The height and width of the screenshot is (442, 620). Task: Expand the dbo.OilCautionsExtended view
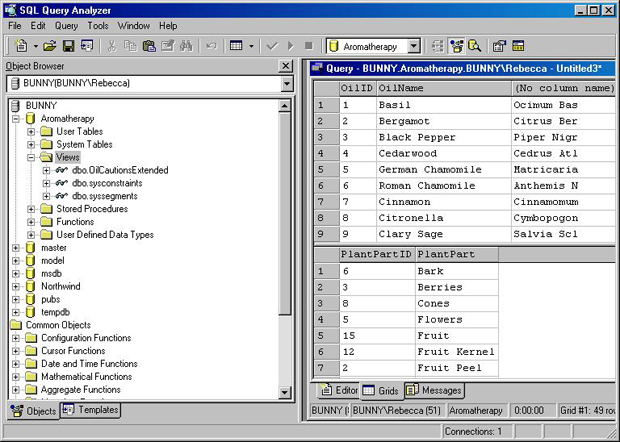tap(46, 170)
